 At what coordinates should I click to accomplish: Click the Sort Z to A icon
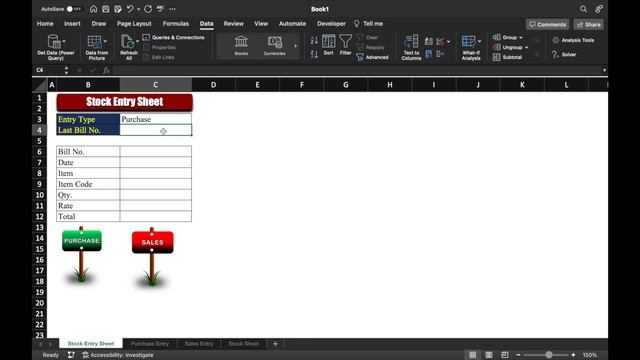tap(314, 54)
